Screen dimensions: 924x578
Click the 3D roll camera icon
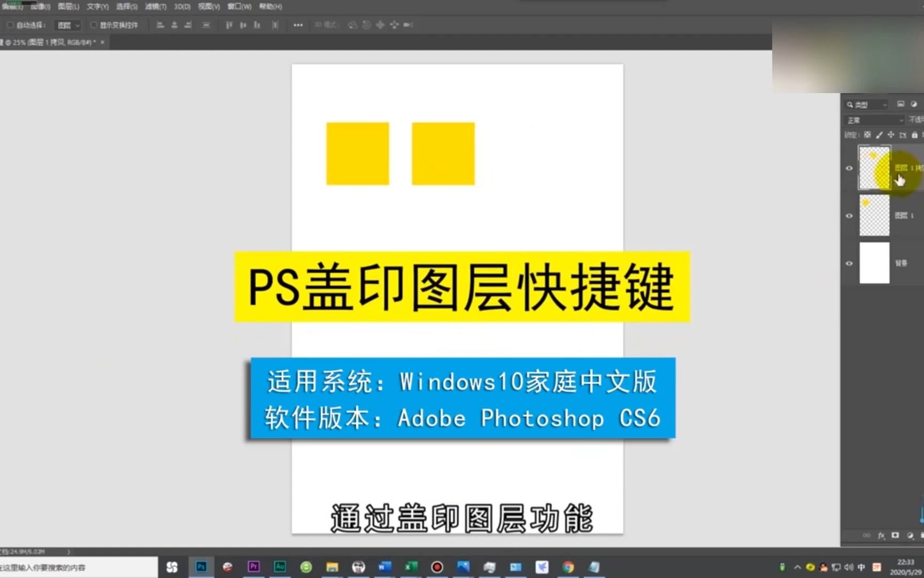pyautogui.click(x=366, y=25)
